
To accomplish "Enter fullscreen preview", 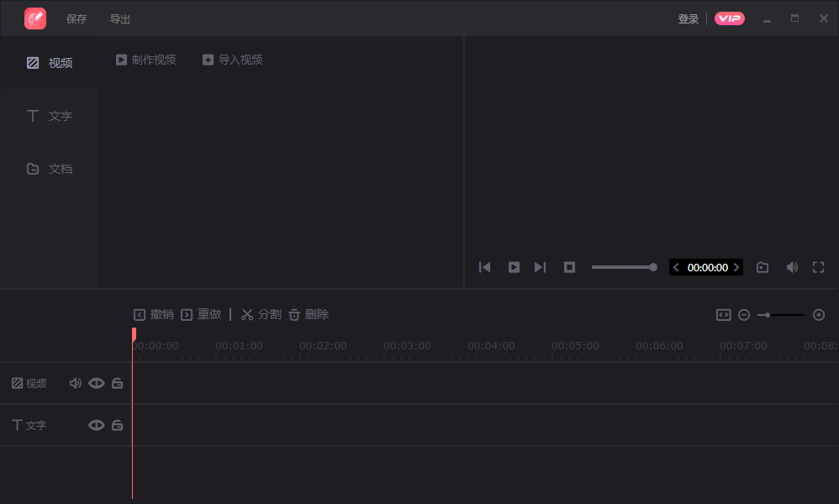I will (x=819, y=267).
